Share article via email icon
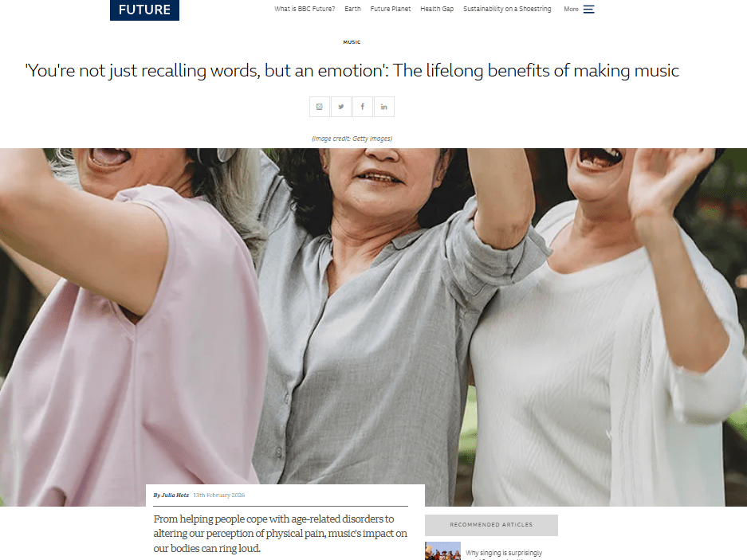Viewport: 747px width, 560px height. click(319, 107)
